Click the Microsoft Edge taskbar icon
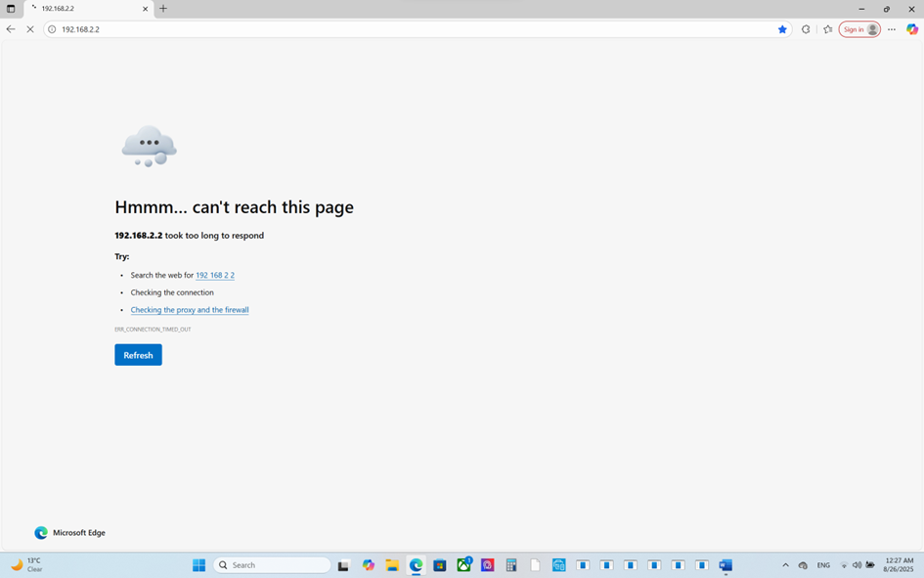The image size is (924, 578). (x=416, y=565)
